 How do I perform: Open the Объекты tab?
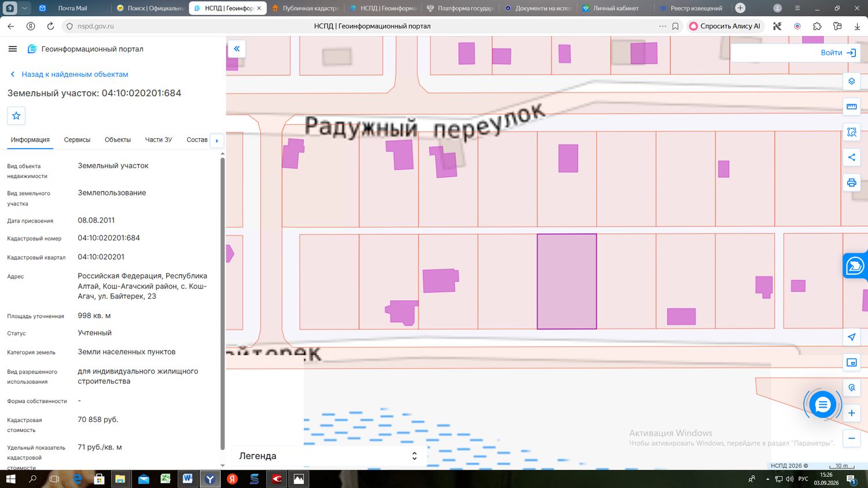tap(117, 140)
